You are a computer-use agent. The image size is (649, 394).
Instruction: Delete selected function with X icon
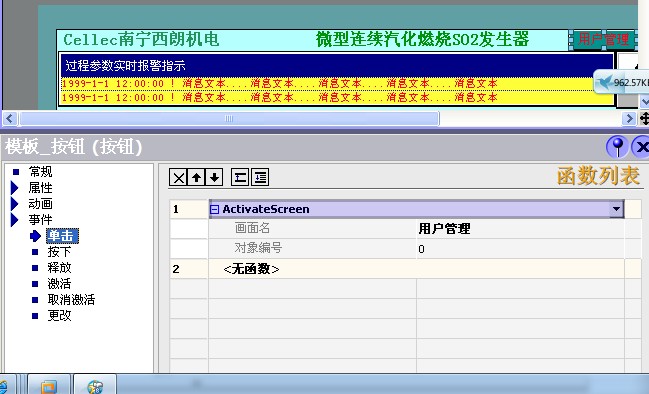178,178
